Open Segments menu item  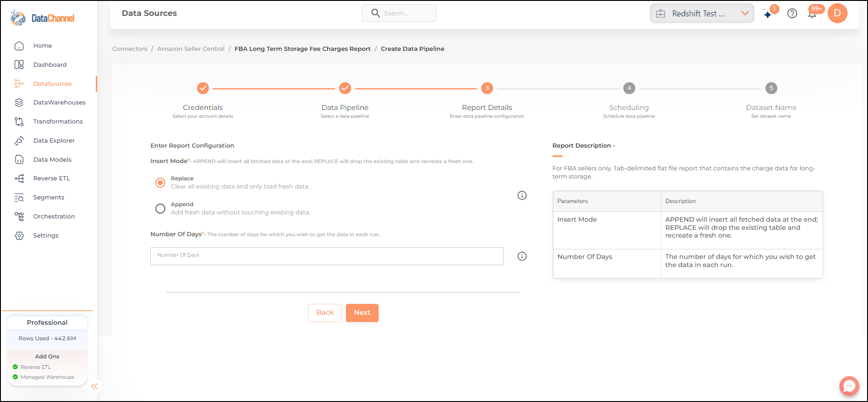[x=49, y=198]
